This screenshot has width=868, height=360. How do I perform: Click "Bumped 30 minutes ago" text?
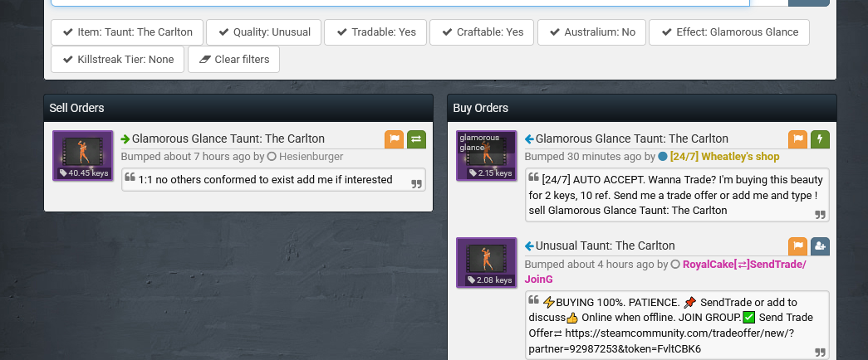pyautogui.click(x=583, y=157)
